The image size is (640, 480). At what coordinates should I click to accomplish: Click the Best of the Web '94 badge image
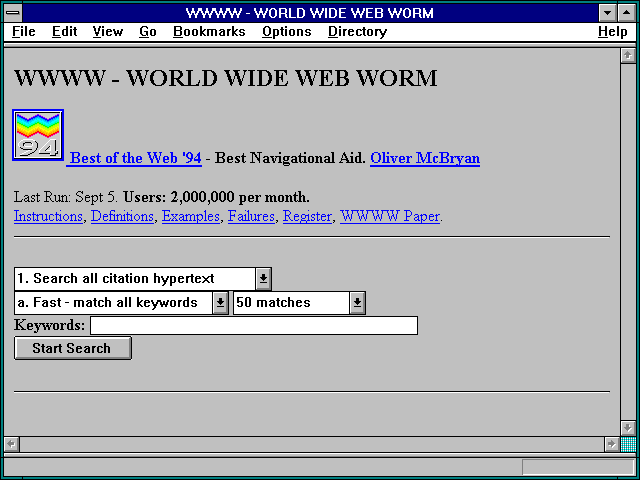38,135
